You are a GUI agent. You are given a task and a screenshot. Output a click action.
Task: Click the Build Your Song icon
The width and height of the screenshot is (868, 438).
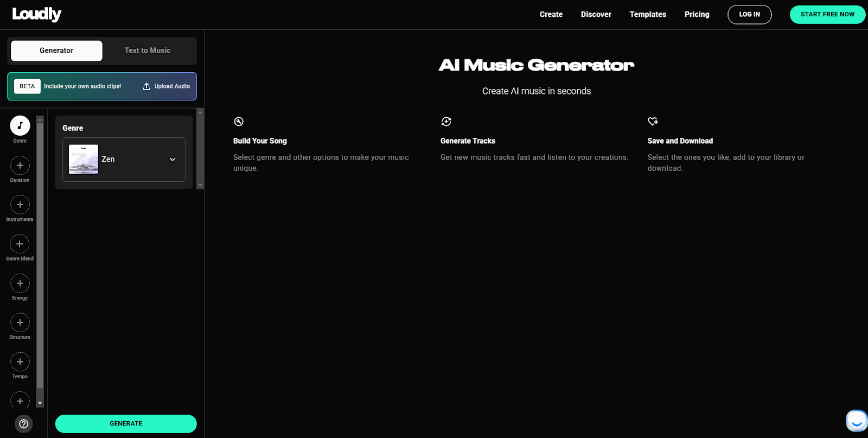tap(239, 121)
